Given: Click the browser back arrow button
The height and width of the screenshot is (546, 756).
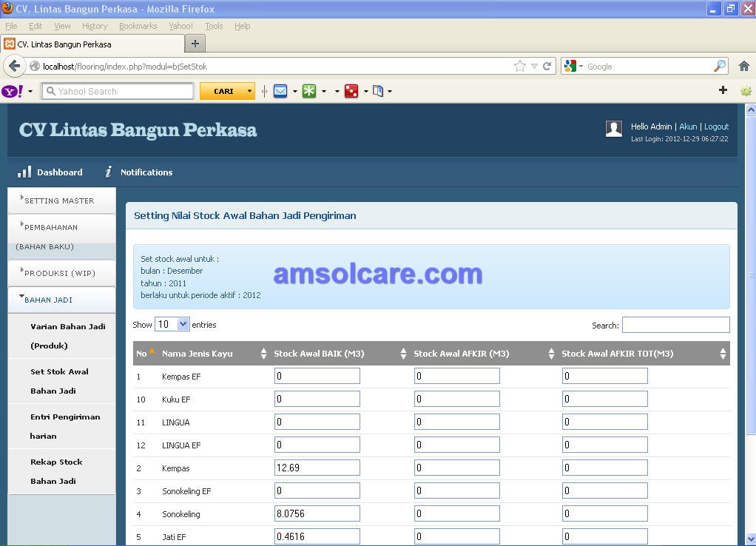Looking at the screenshot, I should pos(15,66).
